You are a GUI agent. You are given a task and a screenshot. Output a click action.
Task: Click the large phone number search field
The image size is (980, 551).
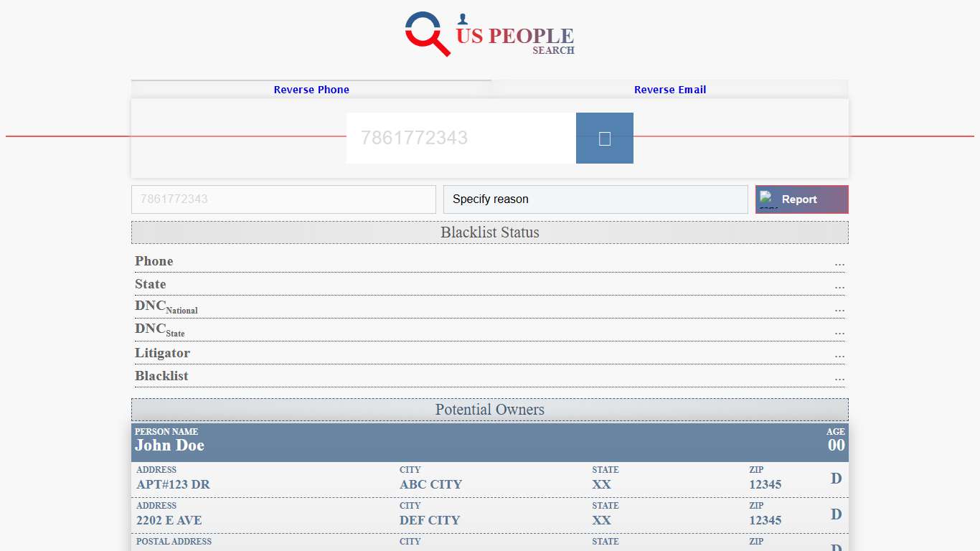point(460,138)
